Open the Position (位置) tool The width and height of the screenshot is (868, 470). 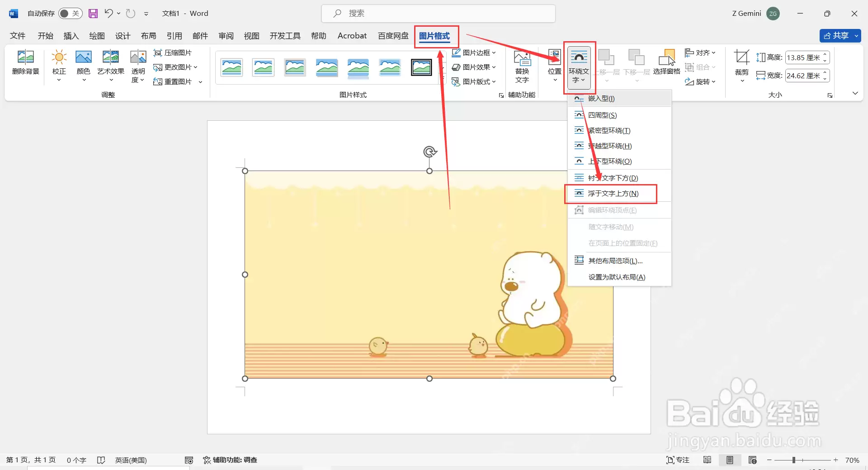pyautogui.click(x=555, y=66)
